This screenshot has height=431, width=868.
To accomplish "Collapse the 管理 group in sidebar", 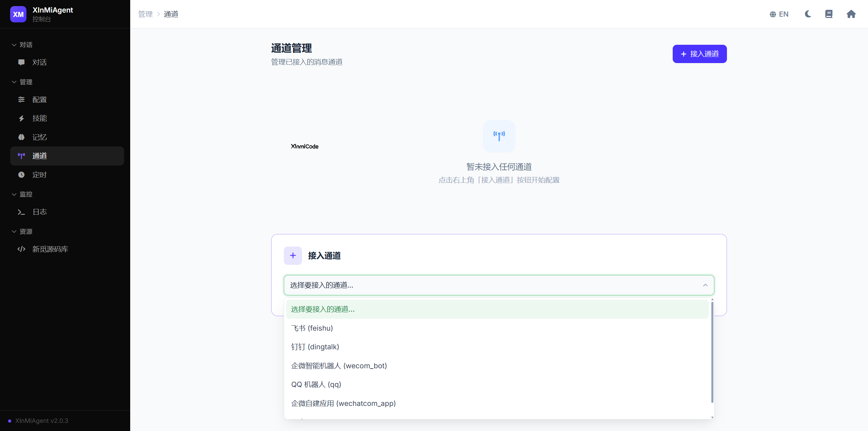I will [14, 82].
